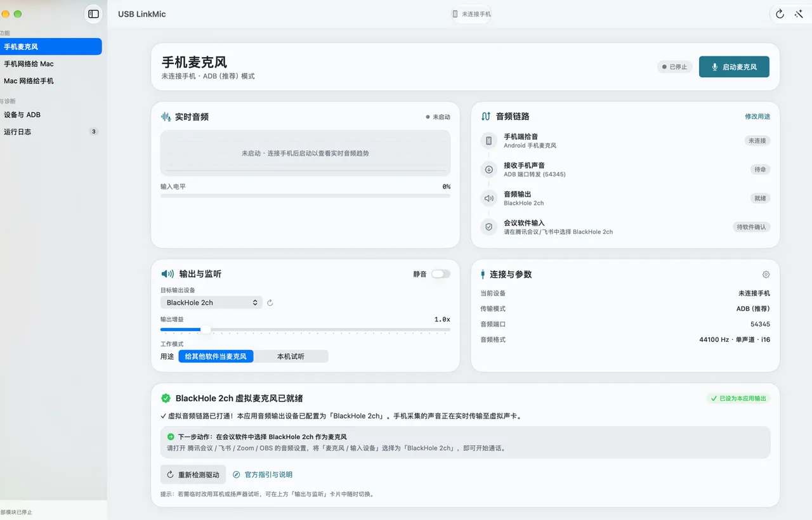Click the 启动麦克风 button
Viewport: 812px width, 520px height.
(734, 67)
